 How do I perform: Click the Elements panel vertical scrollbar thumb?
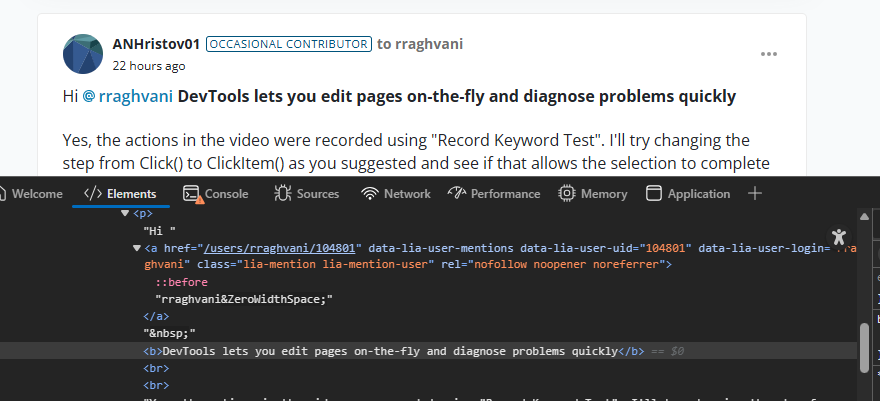click(x=864, y=347)
